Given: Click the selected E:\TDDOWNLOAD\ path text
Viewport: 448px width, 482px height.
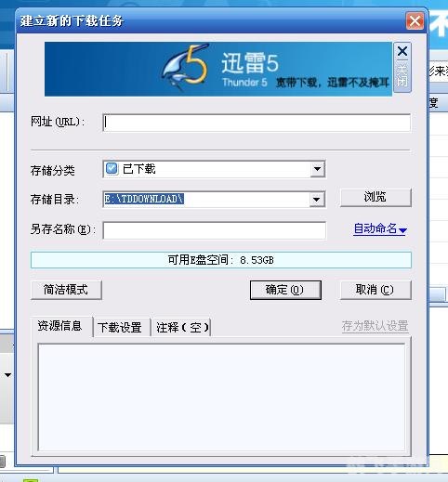Looking at the screenshot, I should tap(144, 199).
